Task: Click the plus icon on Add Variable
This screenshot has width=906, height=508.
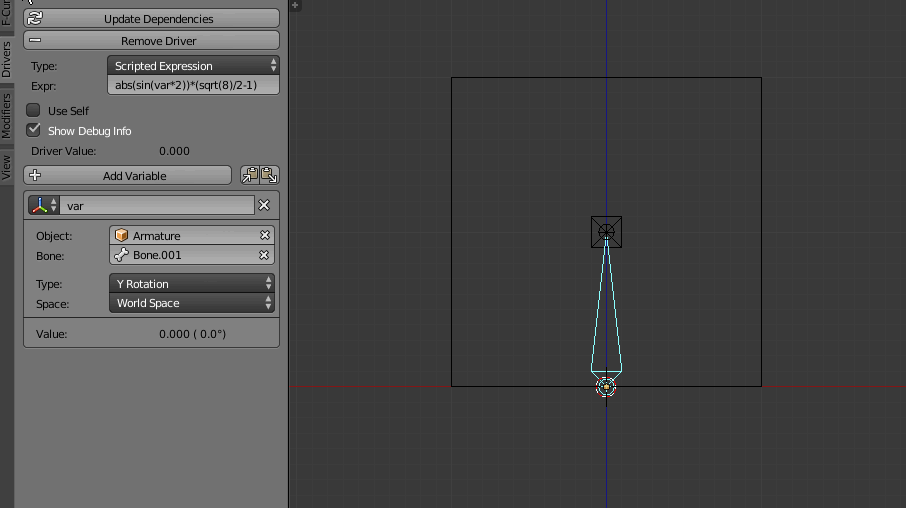Action: coord(35,175)
